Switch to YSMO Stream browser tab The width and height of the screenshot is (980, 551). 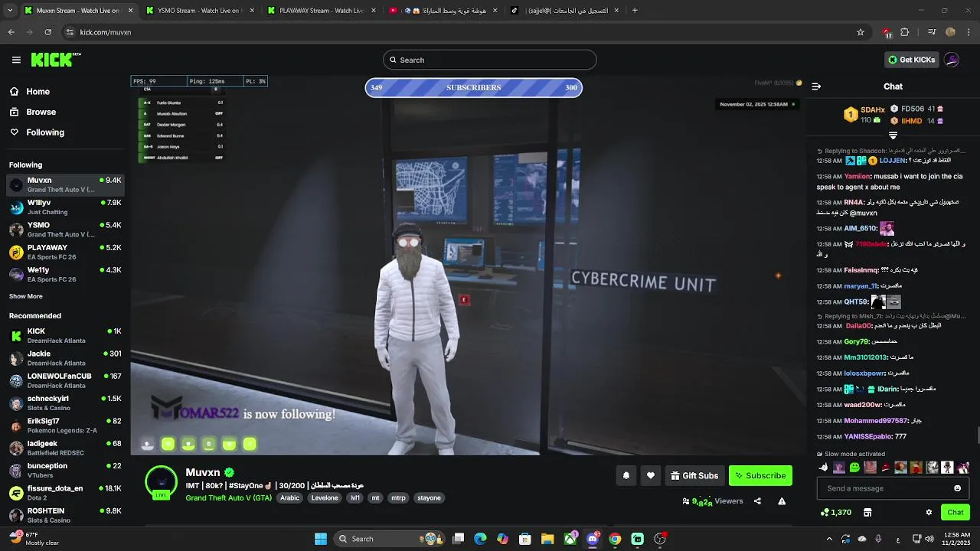coord(199,11)
